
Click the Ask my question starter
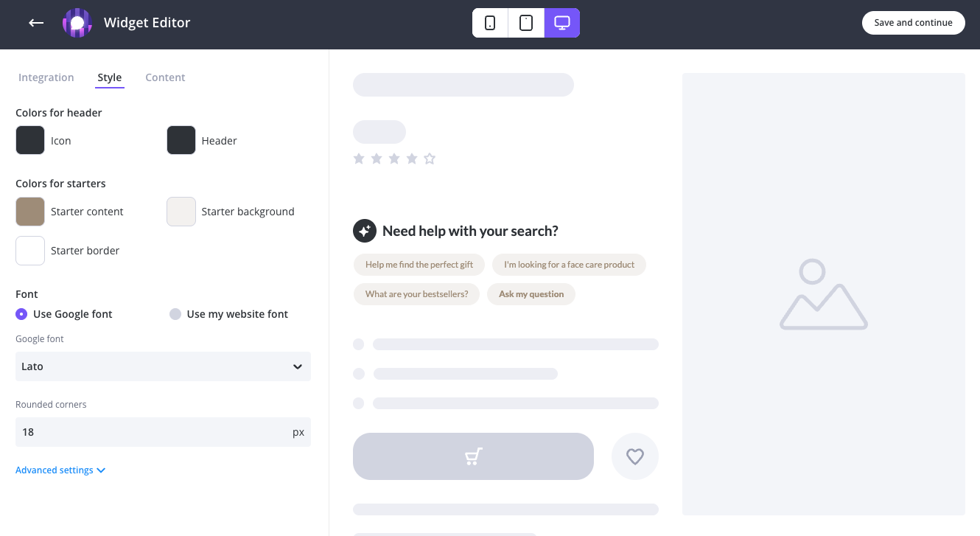click(x=531, y=294)
